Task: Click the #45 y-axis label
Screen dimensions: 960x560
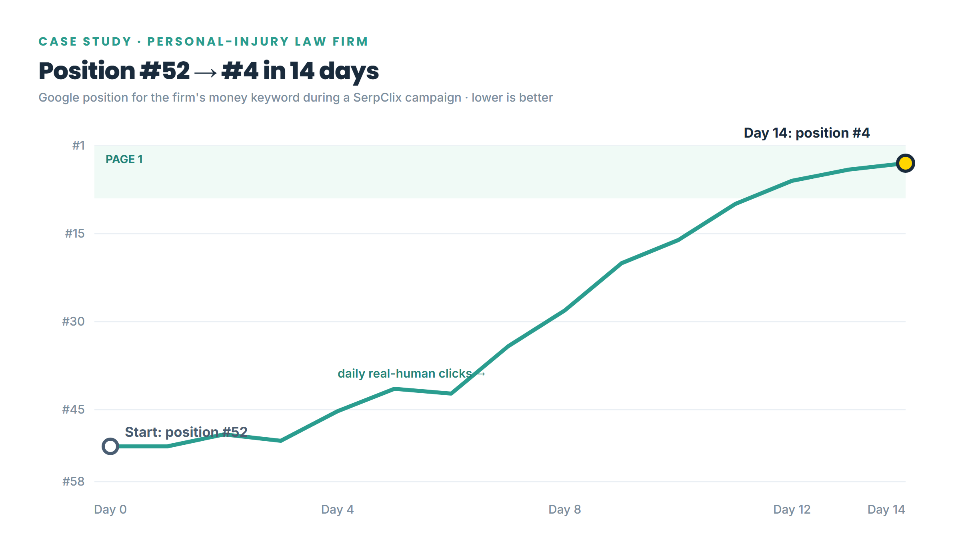Action: pos(73,409)
